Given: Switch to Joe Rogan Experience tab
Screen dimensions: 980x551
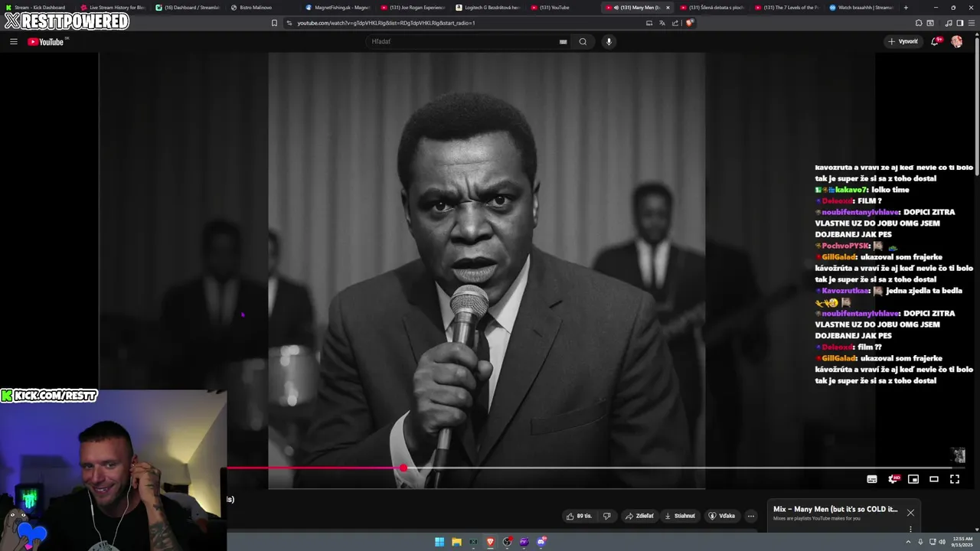Looking at the screenshot, I should tap(412, 8).
